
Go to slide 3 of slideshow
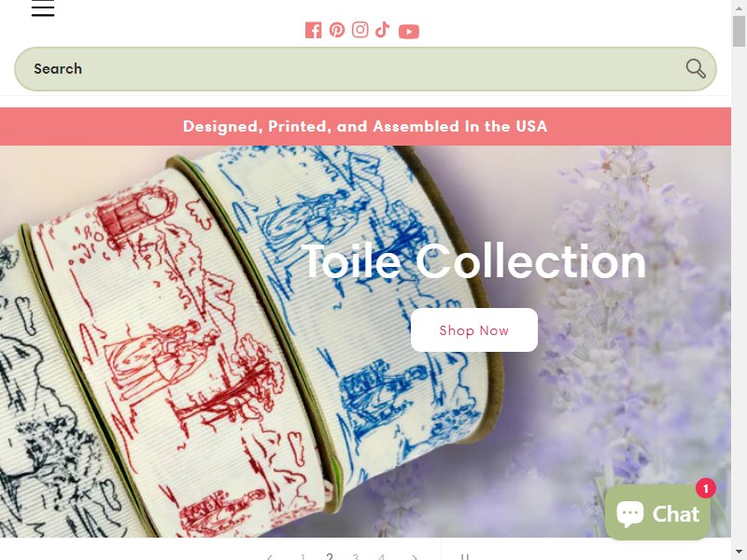click(x=356, y=556)
